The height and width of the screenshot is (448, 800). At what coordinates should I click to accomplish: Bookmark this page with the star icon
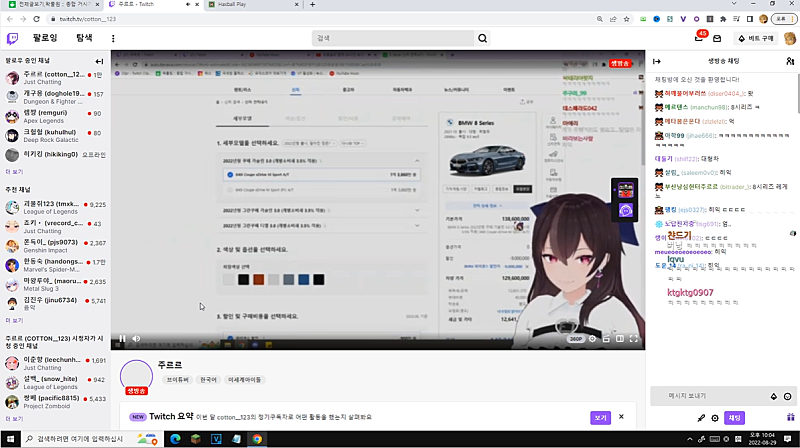point(627,19)
